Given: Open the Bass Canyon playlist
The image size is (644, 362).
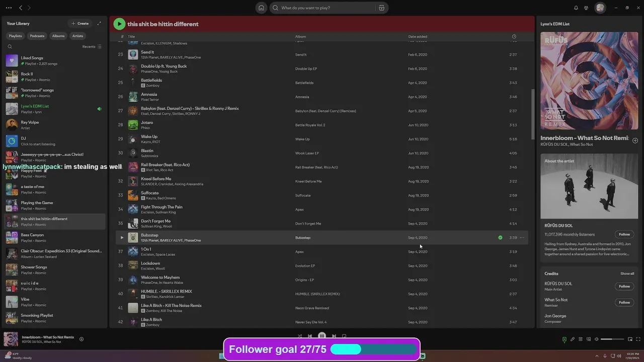Looking at the screenshot, I should (55, 237).
